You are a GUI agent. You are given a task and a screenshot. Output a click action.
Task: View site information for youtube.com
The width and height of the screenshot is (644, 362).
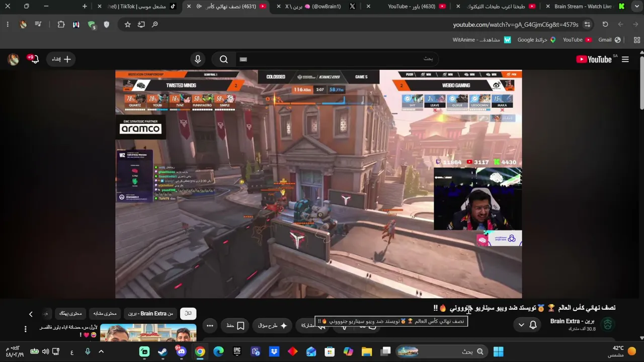click(587, 24)
